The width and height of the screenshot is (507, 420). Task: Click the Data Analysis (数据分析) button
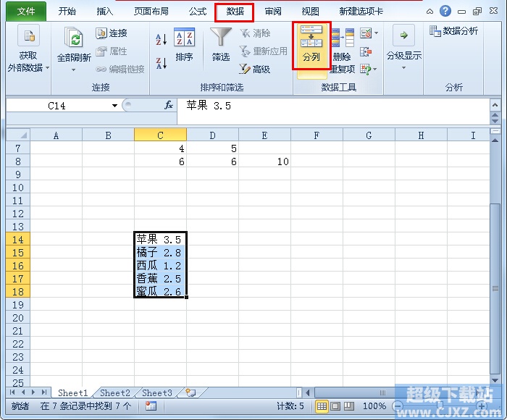tap(453, 31)
